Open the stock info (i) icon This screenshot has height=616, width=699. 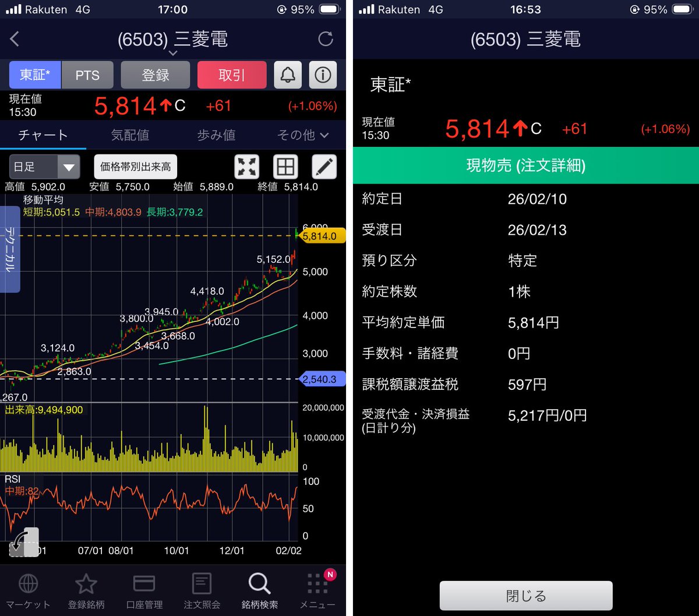pyautogui.click(x=323, y=75)
